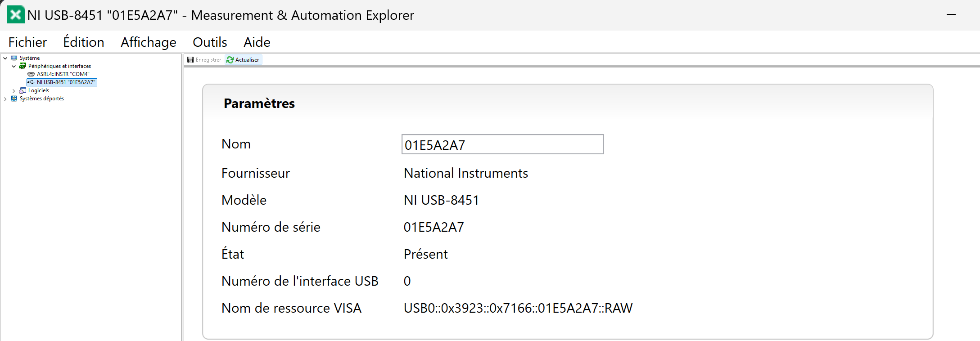Click the VISA resource name USB0::0x3923 value
The width and height of the screenshot is (980, 341).
tap(518, 308)
